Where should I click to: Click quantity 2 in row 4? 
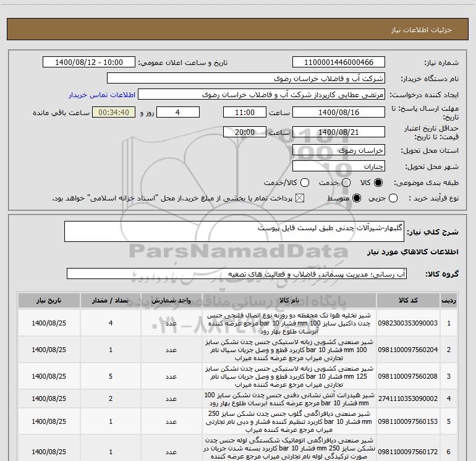111,399
